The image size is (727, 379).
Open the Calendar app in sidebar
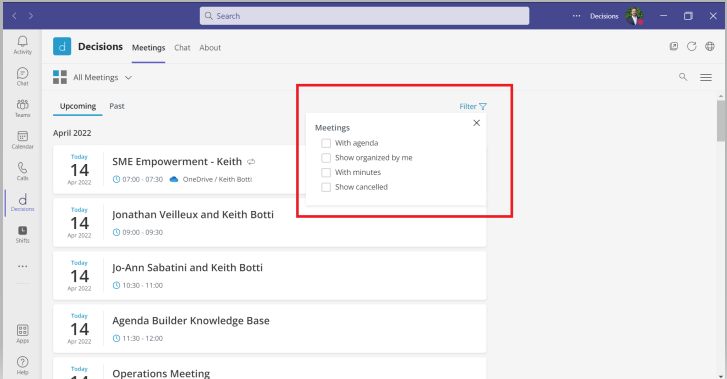tap(22, 140)
